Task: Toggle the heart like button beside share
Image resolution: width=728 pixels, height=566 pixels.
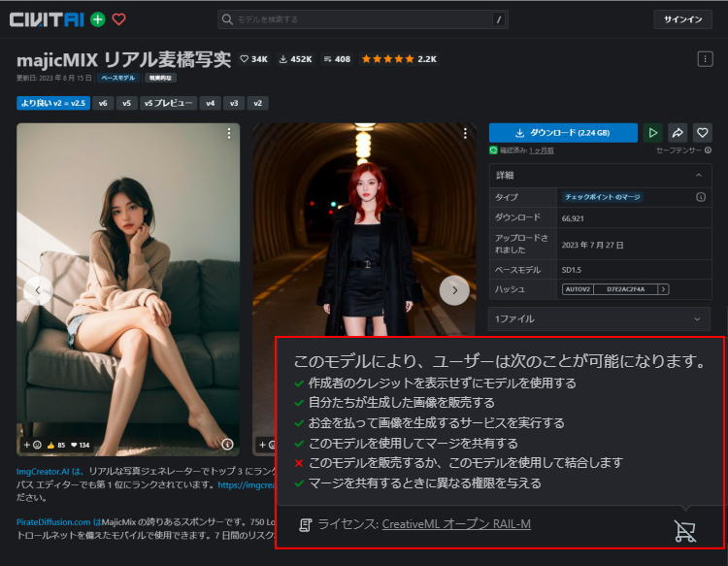Action: pos(702,133)
